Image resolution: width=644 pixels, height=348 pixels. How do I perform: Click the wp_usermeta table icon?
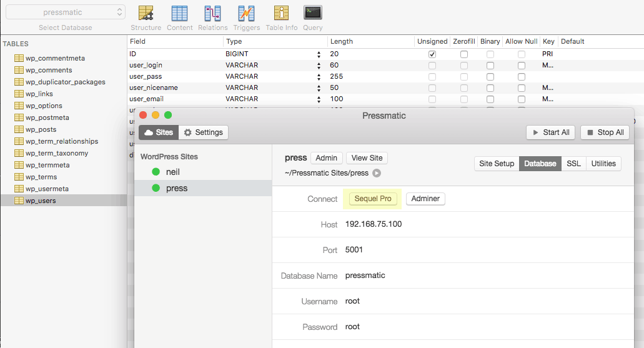(19, 189)
